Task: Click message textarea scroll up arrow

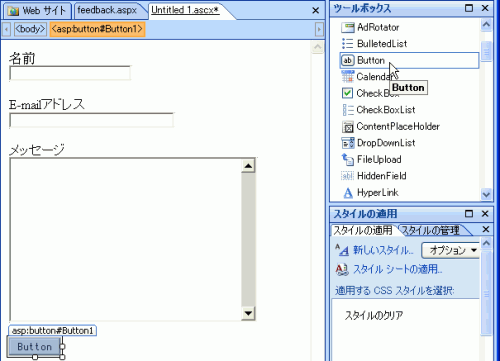Action: (248, 166)
